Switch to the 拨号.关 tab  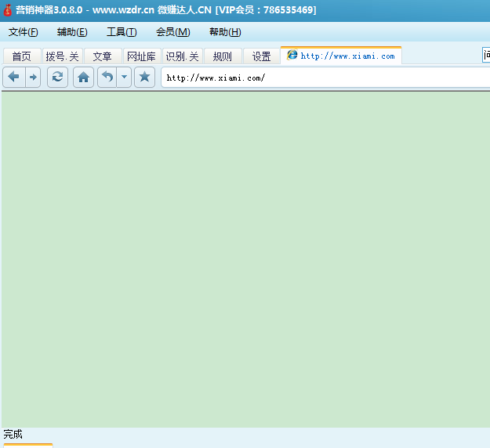[x=62, y=56]
